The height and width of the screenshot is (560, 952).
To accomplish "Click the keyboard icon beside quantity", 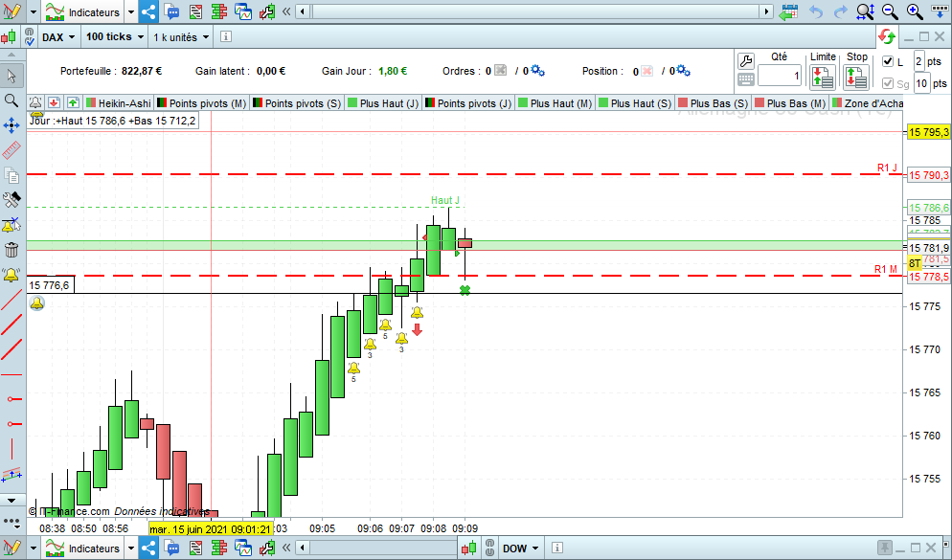I will click(745, 78).
